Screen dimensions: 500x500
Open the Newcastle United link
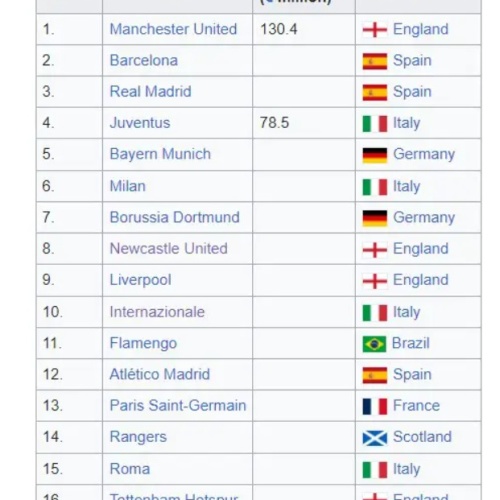coord(169,248)
